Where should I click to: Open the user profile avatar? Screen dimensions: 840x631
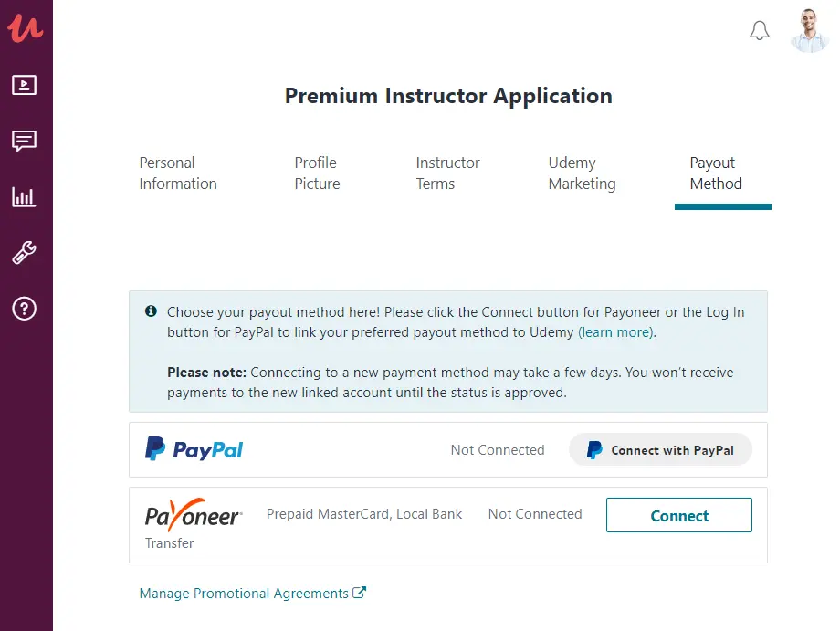[x=809, y=31]
